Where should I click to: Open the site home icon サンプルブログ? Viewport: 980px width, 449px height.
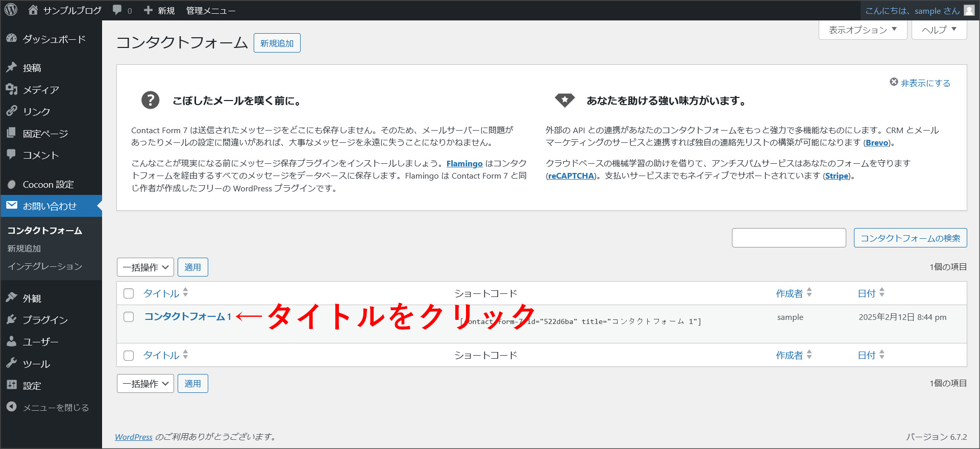coord(33,10)
